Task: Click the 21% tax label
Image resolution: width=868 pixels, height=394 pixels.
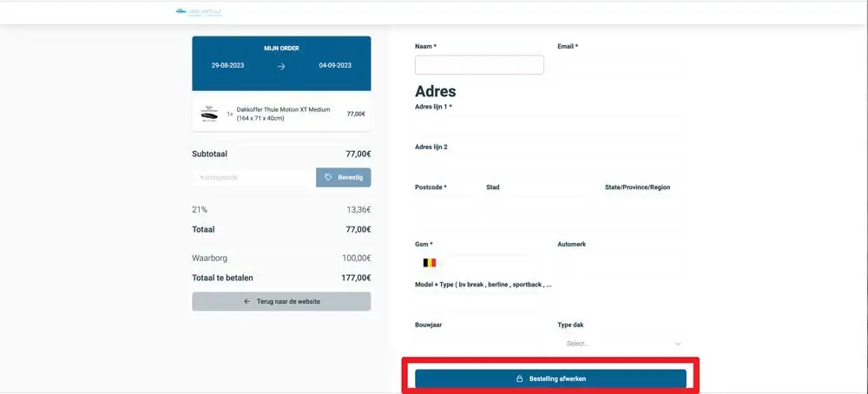Action: click(x=200, y=210)
